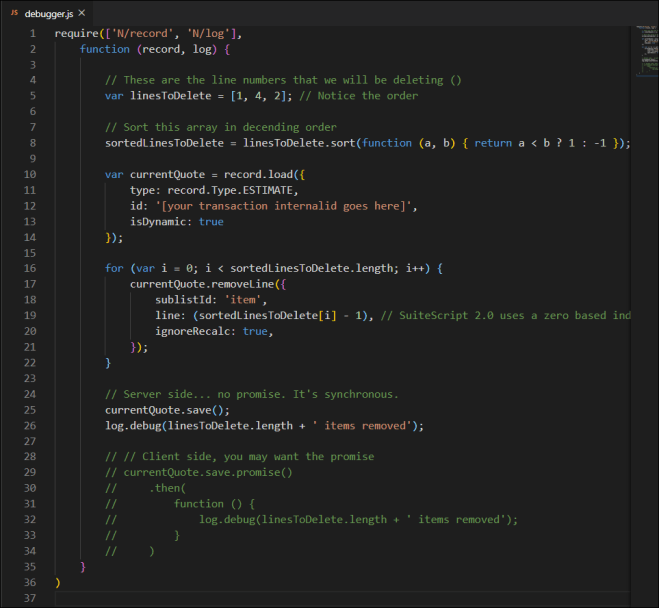This screenshot has height=608, width=659.
Task: Click sortedLinesToDelete on line 8
Action: coord(164,143)
